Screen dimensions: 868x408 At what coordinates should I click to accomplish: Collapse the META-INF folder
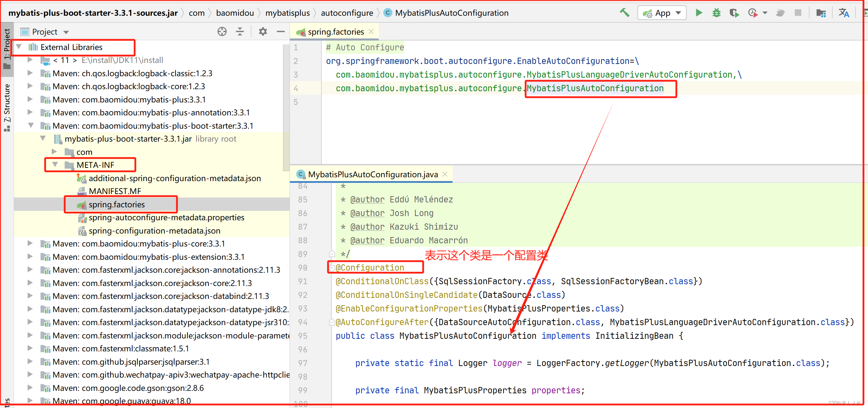pos(55,165)
